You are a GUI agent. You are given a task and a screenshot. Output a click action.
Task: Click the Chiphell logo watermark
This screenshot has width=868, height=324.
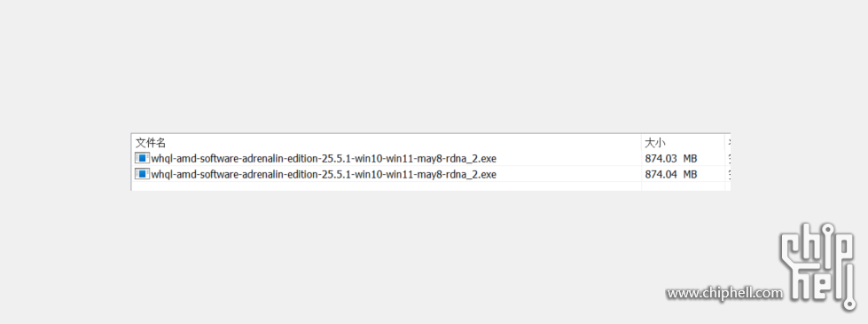(x=818, y=265)
